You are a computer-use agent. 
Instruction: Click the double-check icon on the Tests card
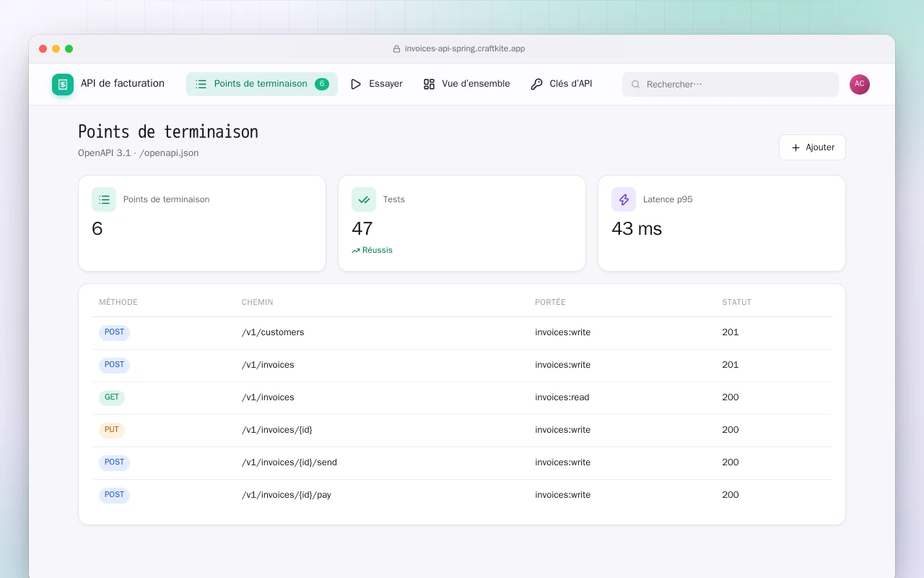(364, 199)
